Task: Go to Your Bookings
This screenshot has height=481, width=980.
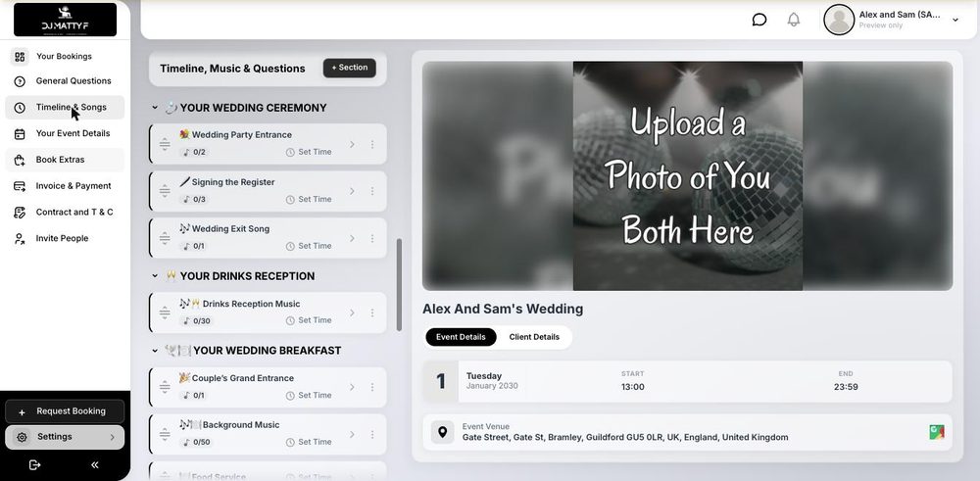Action: (x=64, y=56)
